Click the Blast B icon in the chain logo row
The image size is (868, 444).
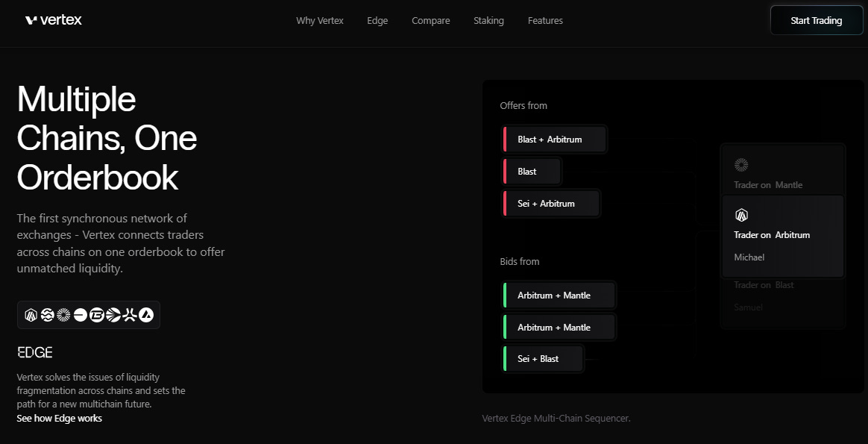(x=97, y=315)
